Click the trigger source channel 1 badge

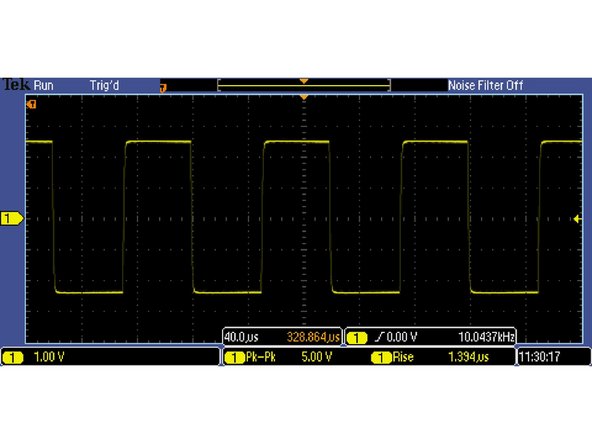(x=357, y=338)
